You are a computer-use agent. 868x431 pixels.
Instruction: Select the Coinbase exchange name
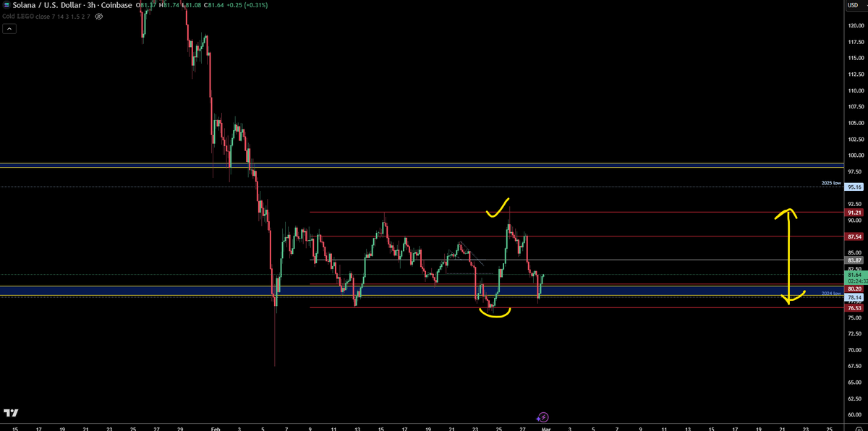116,4
